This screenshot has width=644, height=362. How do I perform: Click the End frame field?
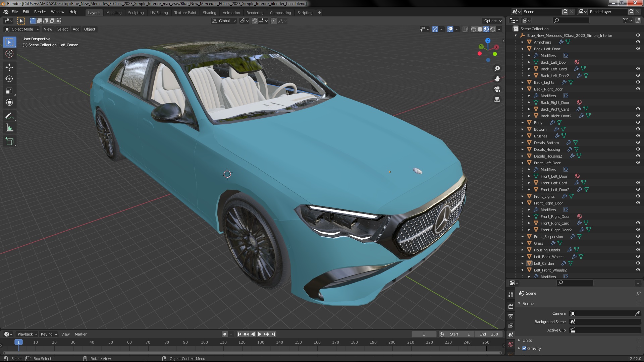(489, 334)
